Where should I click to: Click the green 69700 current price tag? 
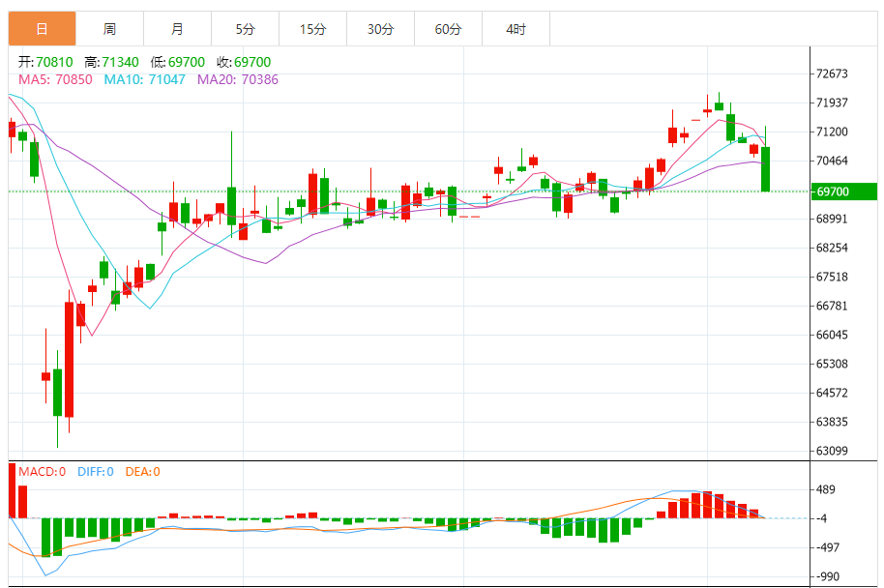[x=841, y=191]
